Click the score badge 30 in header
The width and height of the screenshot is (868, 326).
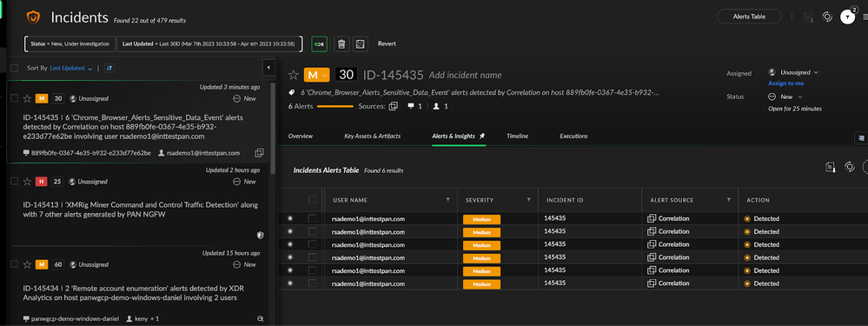(347, 75)
